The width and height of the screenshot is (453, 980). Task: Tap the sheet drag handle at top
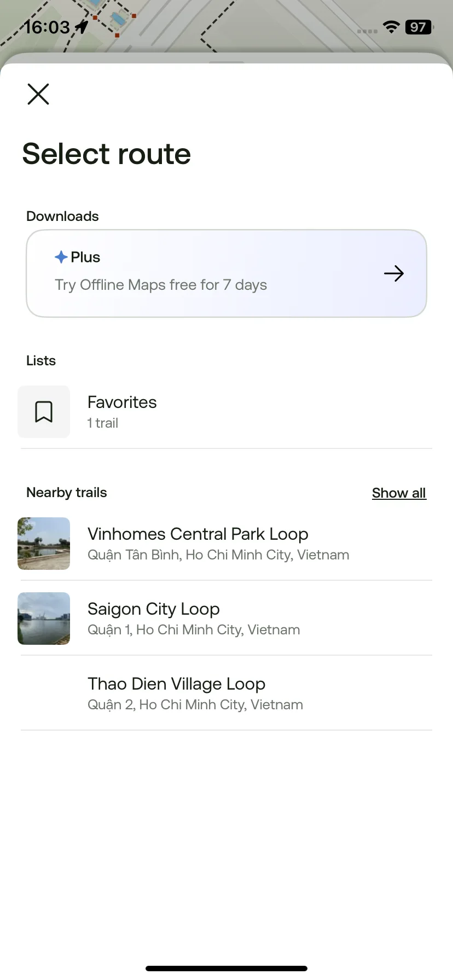click(x=226, y=62)
